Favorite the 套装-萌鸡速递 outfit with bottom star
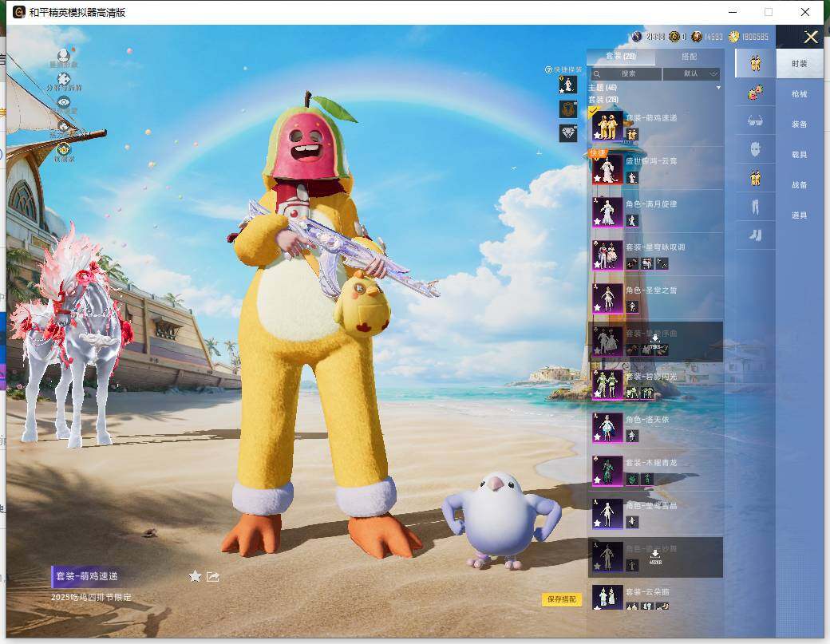 pyautogui.click(x=195, y=576)
